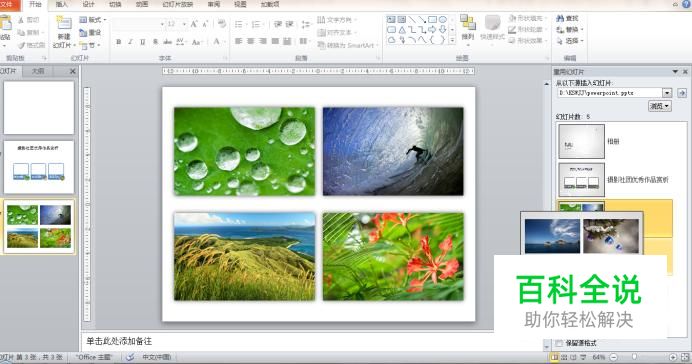Select the second slide thumbnail
This screenshot has width=692, height=364.
click(39, 167)
